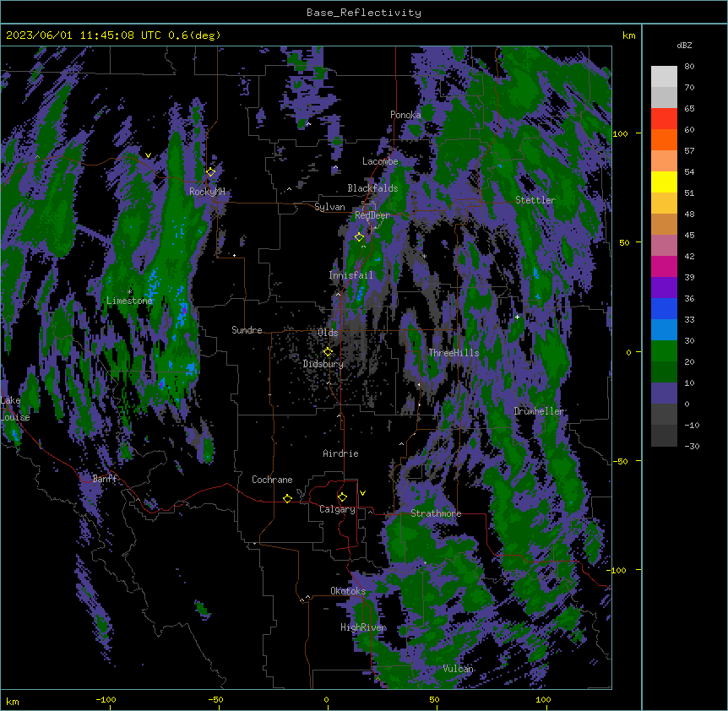Click the yellow diamond marker below RedDeer
The image size is (728, 711).
coord(359,236)
